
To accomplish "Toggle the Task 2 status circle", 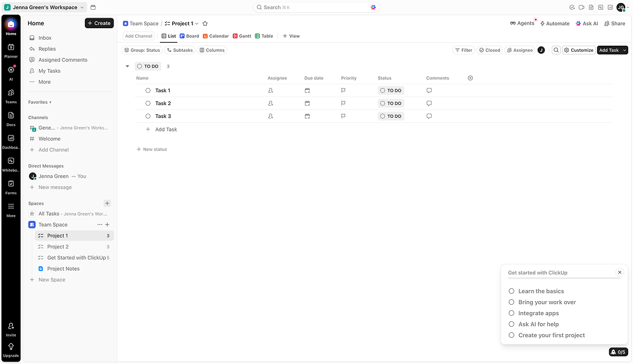I will coord(148,103).
